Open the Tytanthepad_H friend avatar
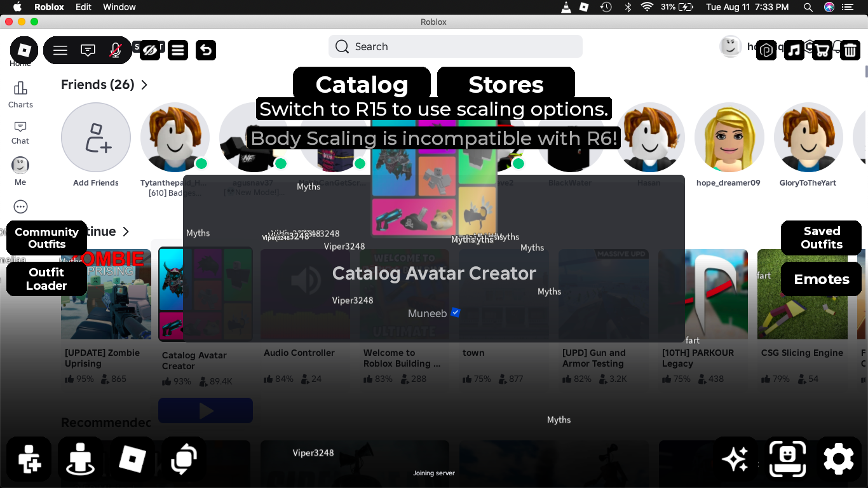The image size is (868, 488). pyautogui.click(x=175, y=137)
